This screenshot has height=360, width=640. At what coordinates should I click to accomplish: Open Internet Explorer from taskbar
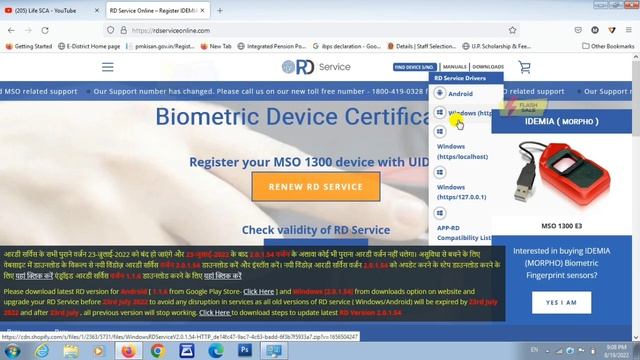pos(42,351)
